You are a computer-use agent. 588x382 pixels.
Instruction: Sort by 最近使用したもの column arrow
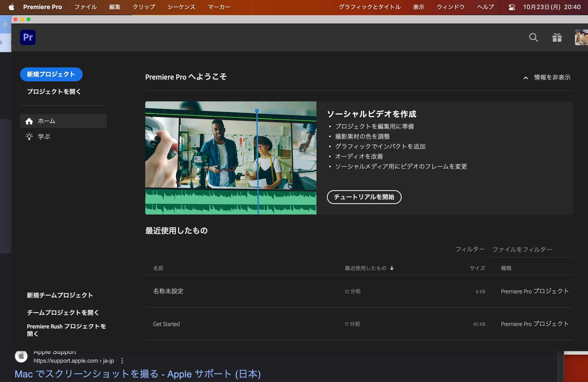[x=392, y=268]
